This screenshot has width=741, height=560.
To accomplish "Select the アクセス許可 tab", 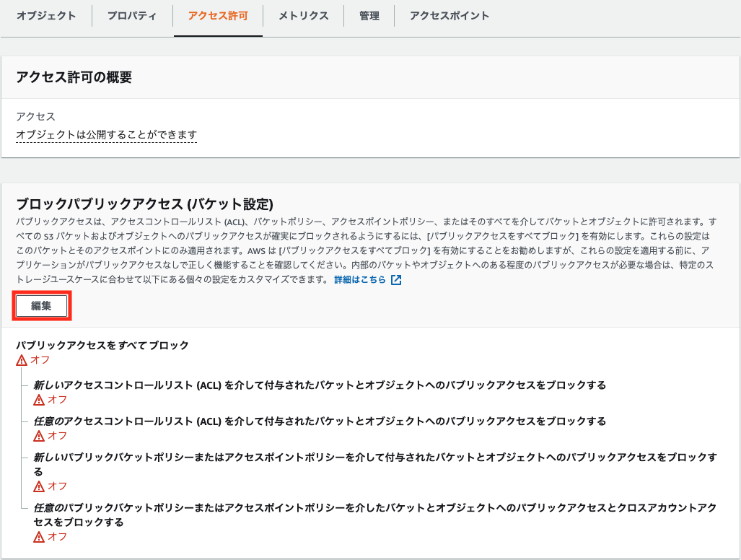I will click(217, 16).
